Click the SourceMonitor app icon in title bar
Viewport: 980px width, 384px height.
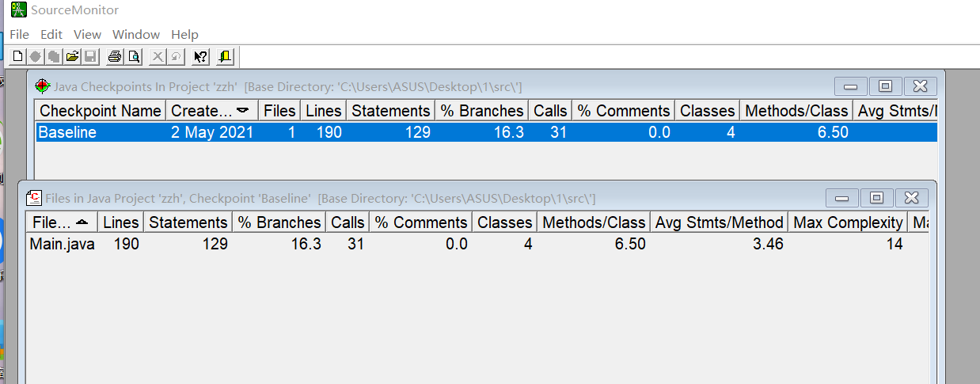point(18,10)
